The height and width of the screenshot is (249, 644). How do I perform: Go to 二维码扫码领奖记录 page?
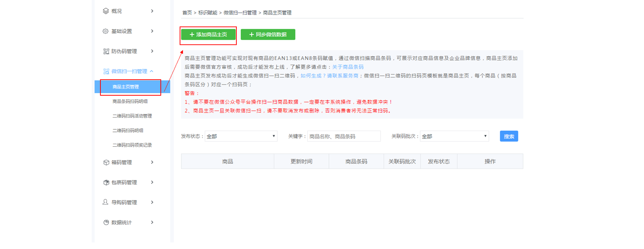pyautogui.click(x=132, y=145)
